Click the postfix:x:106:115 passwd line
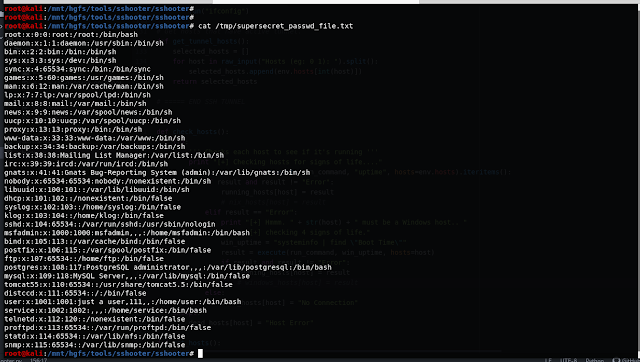640x362 pixels. pos(107,250)
